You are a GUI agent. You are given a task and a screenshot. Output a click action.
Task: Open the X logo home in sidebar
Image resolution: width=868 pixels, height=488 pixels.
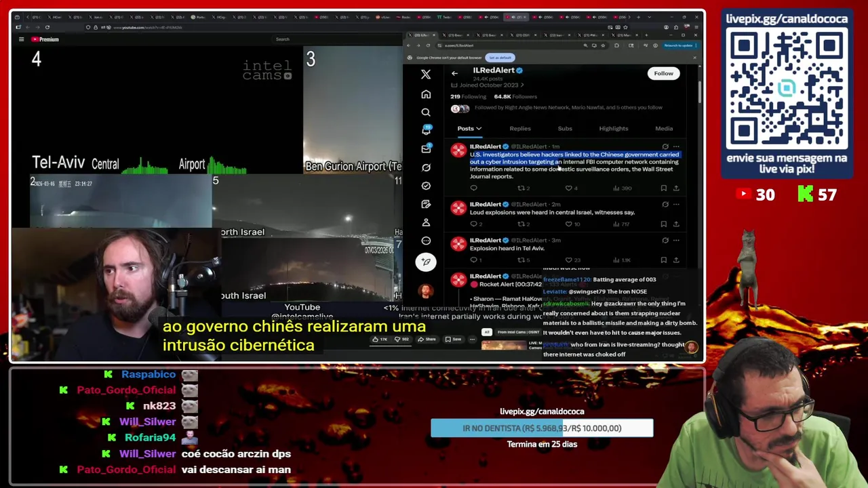click(426, 75)
